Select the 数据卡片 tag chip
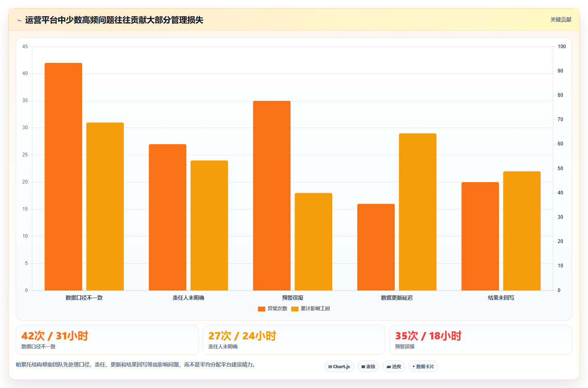This screenshot has width=588, height=388. click(x=423, y=367)
